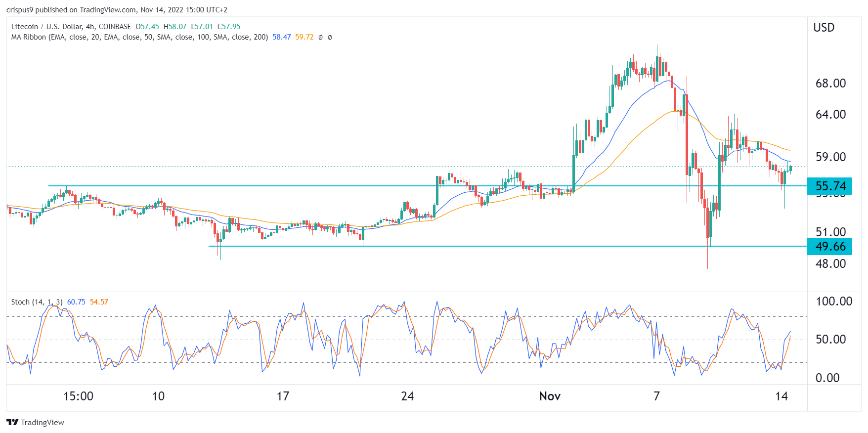Click the 51.00 price axis label

830,232
